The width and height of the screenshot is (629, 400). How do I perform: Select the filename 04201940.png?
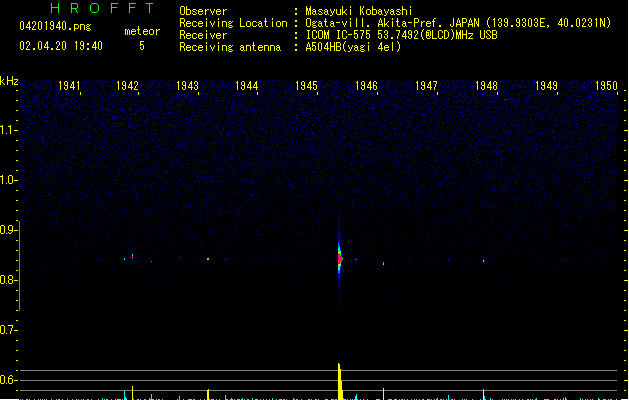tap(55, 26)
